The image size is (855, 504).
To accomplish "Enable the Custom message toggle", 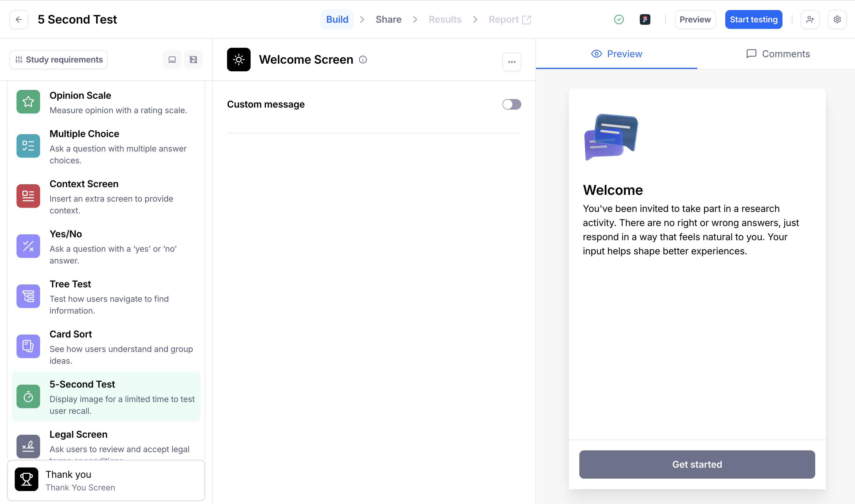I will [x=511, y=104].
